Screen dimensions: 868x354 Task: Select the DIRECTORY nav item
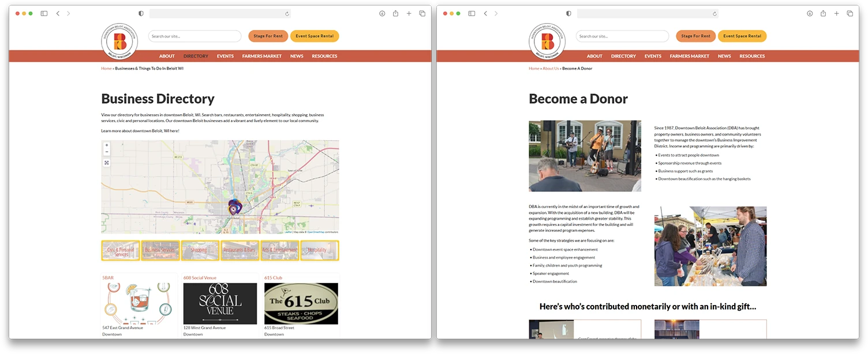tap(196, 56)
